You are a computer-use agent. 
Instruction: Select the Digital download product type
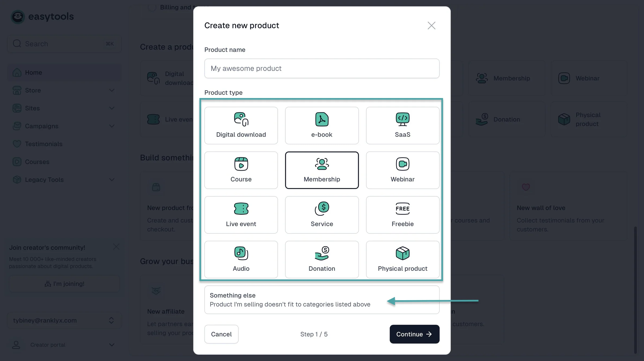241,125
